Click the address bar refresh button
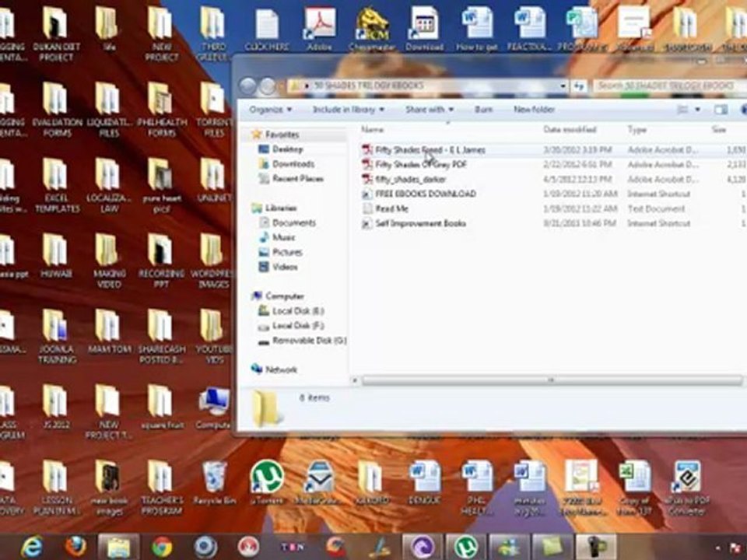This screenshot has width=747, height=560. [x=579, y=86]
